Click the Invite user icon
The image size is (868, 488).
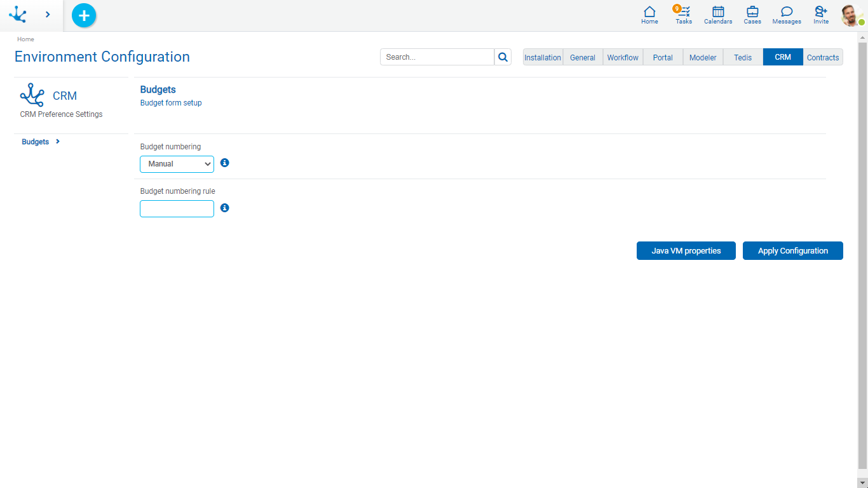point(821,15)
